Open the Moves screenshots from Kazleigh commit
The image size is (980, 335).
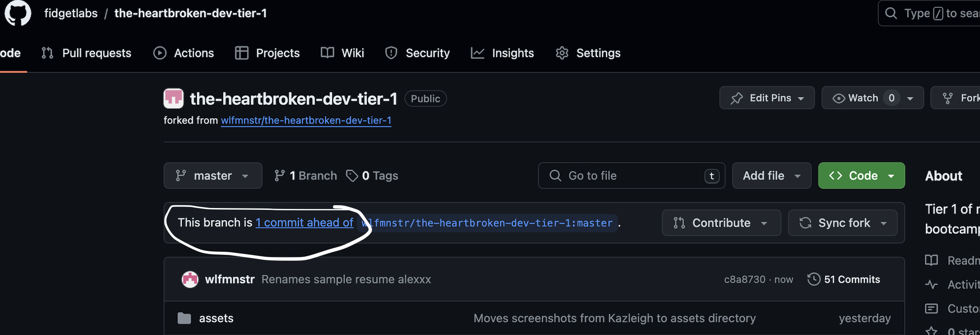pos(615,318)
